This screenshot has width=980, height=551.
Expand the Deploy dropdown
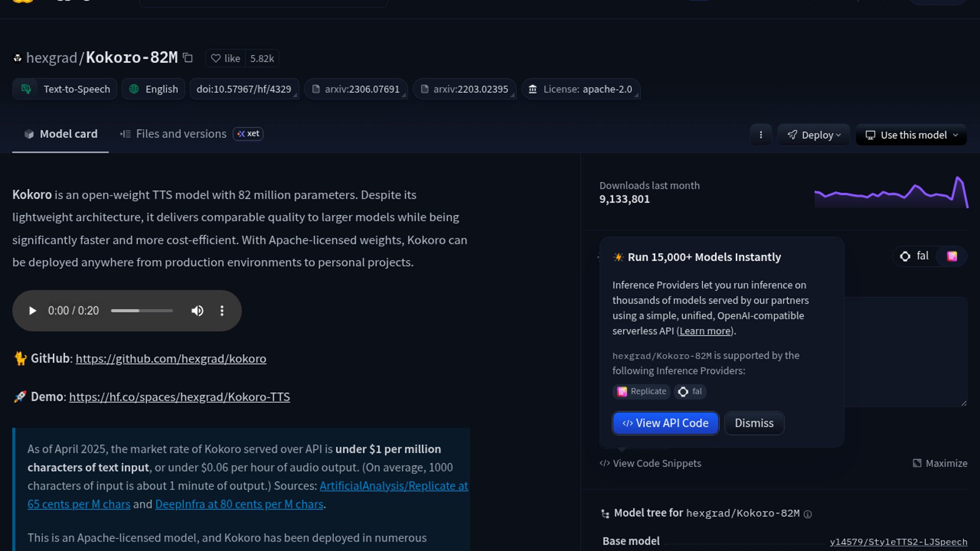814,135
